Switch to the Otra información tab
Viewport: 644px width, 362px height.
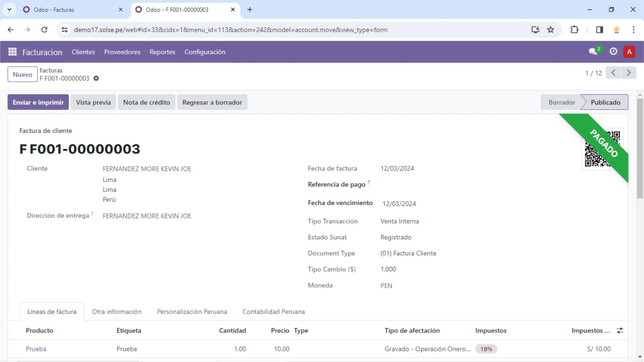(x=117, y=312)
